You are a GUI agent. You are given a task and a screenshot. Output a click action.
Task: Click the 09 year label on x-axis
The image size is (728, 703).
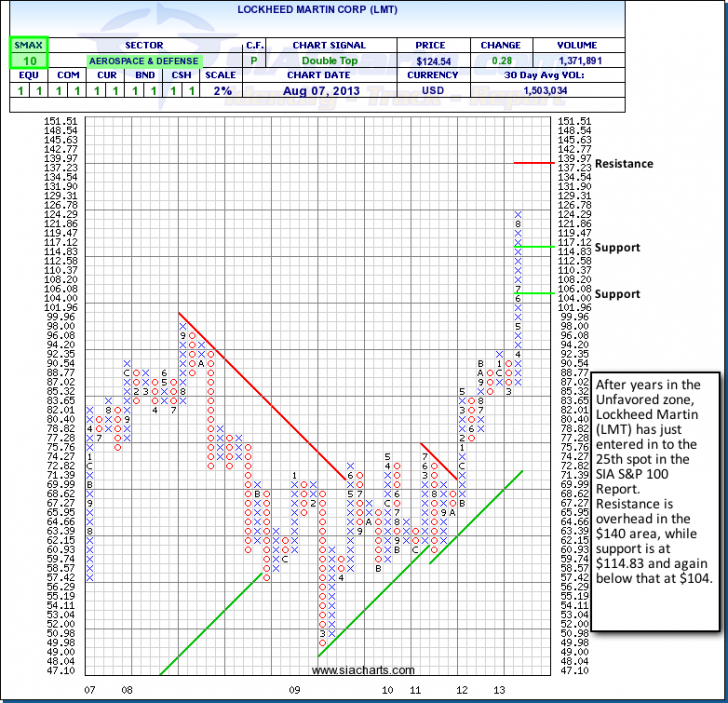click(x=294, y=691)
